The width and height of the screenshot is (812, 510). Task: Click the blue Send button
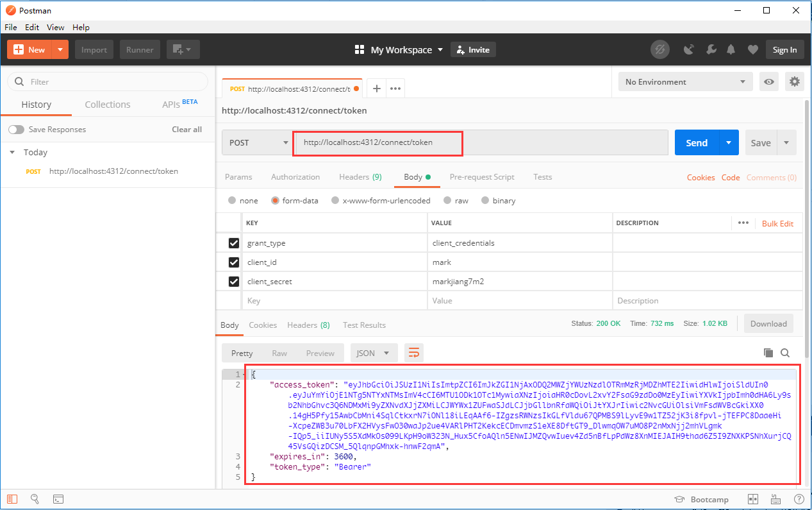697,142
